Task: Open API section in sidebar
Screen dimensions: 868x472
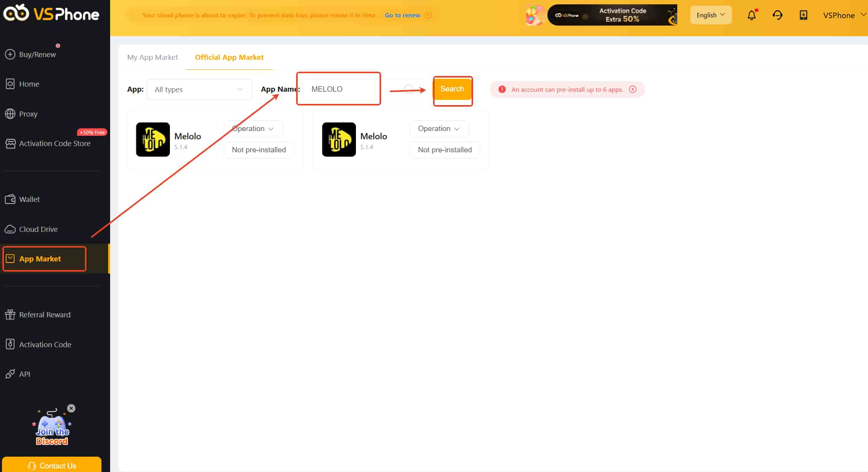Action: click(24, 374)
